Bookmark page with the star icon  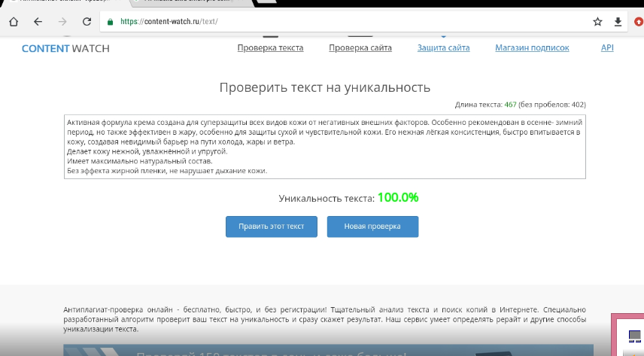pyautogui.click(x=597, y=22)
